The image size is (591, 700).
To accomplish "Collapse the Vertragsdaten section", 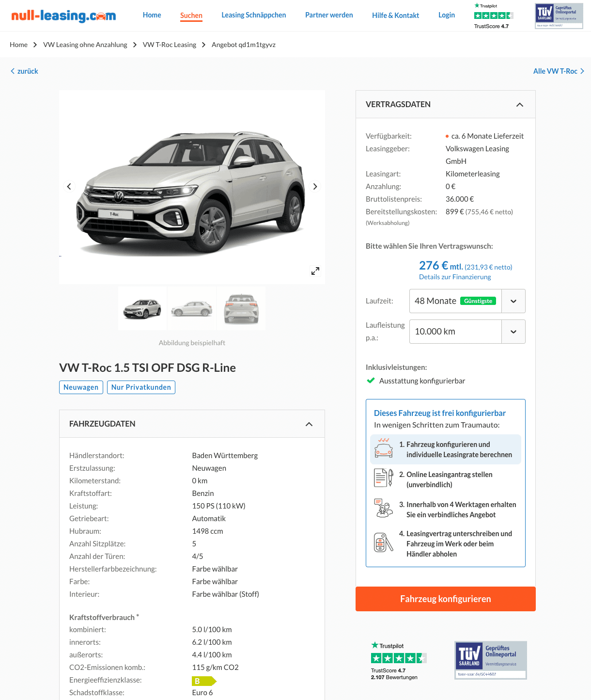I will [520, 105].
